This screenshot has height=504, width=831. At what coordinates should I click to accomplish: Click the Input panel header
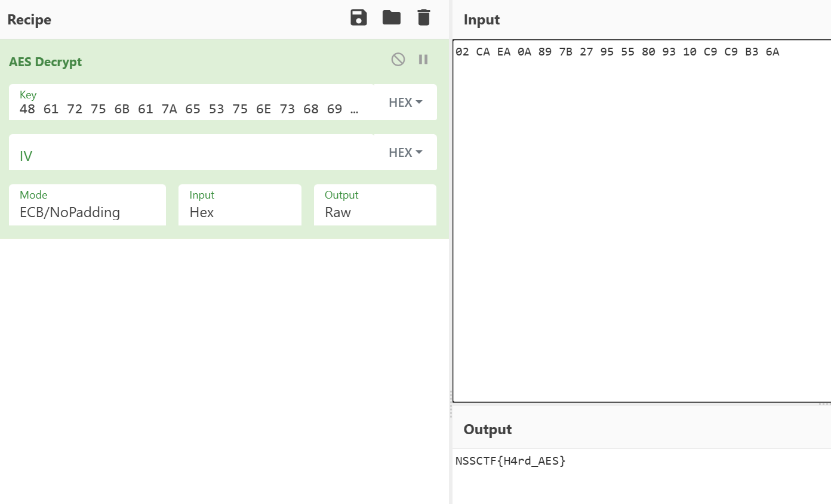(482, 20)
